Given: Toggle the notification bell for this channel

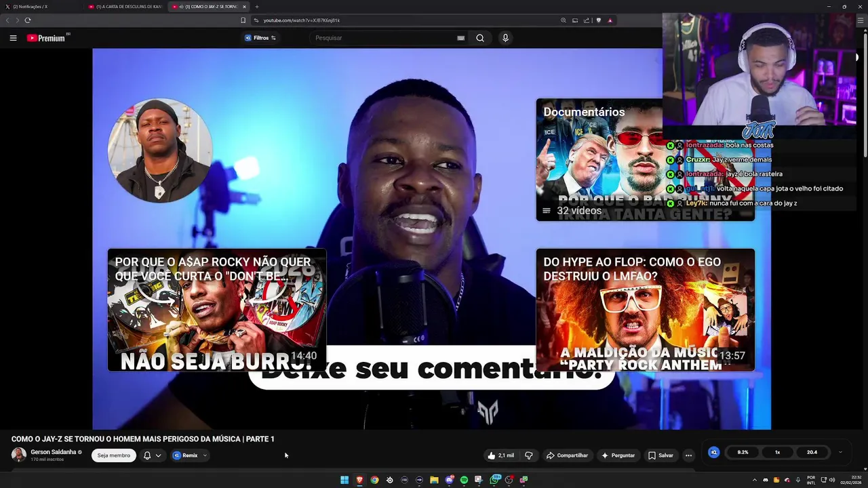Looking at the screenshot, I should click(x=147, y=455).
